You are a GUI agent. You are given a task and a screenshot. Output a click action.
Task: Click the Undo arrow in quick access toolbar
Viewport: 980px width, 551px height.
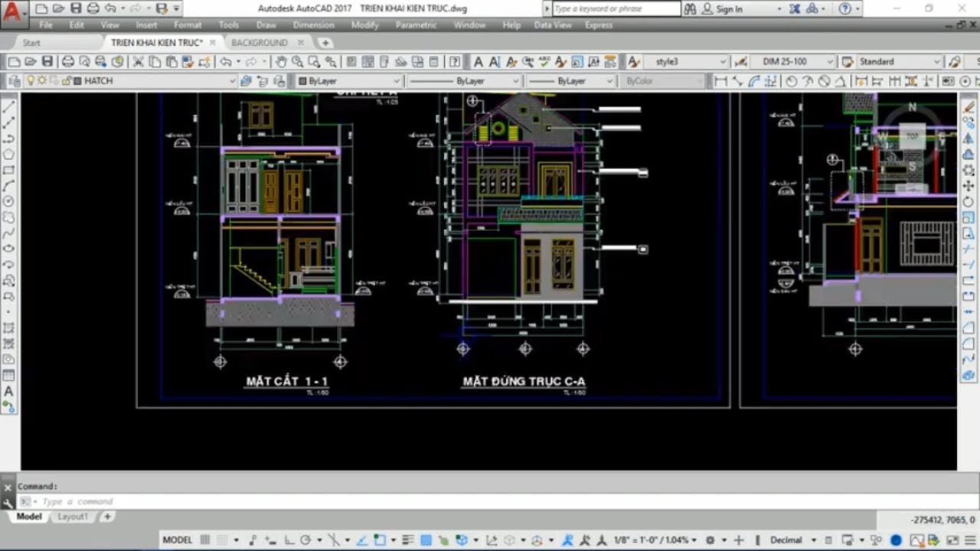110,9
